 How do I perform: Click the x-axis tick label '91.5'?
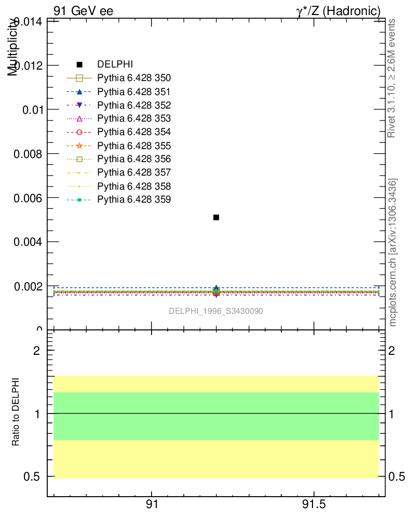pos(314,504)
